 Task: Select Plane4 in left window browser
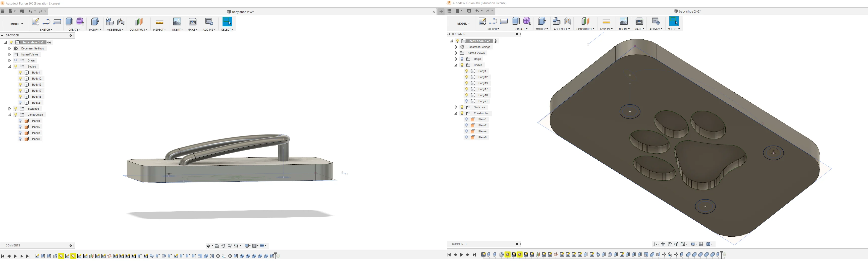coord(36,133)
